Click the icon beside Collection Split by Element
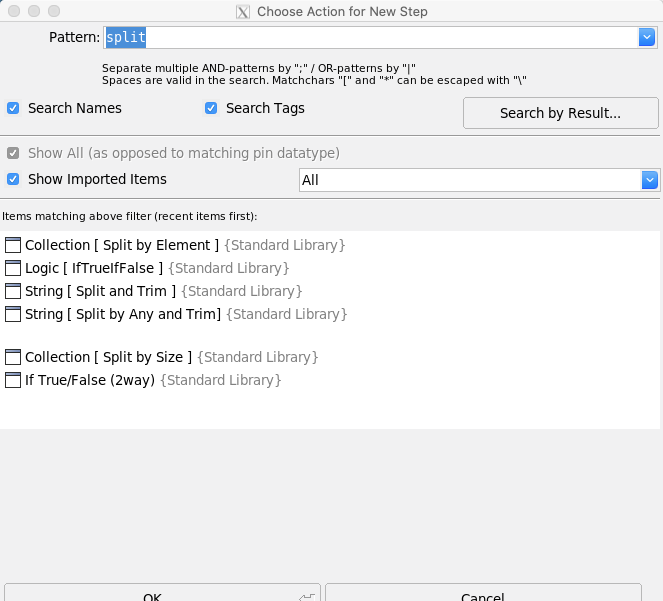This screenshot has width=663, height=601. point(13,245)
